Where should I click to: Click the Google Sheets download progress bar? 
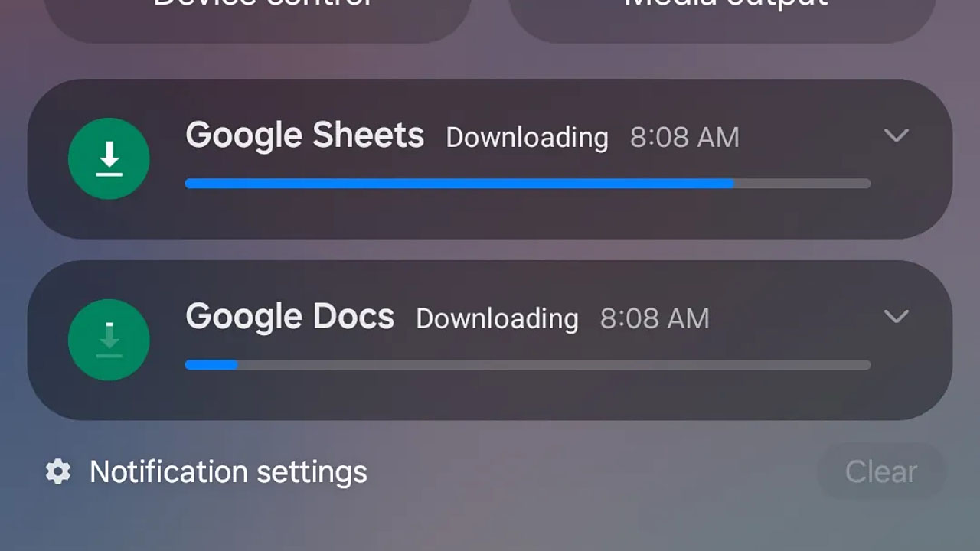(528, 184)
